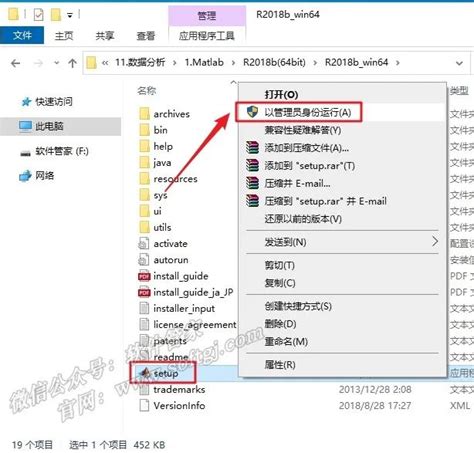Image resolution: width=474 pixels, height=453 pixels.
Task: Select the help folder icon
Action: (x=144, y=146)
